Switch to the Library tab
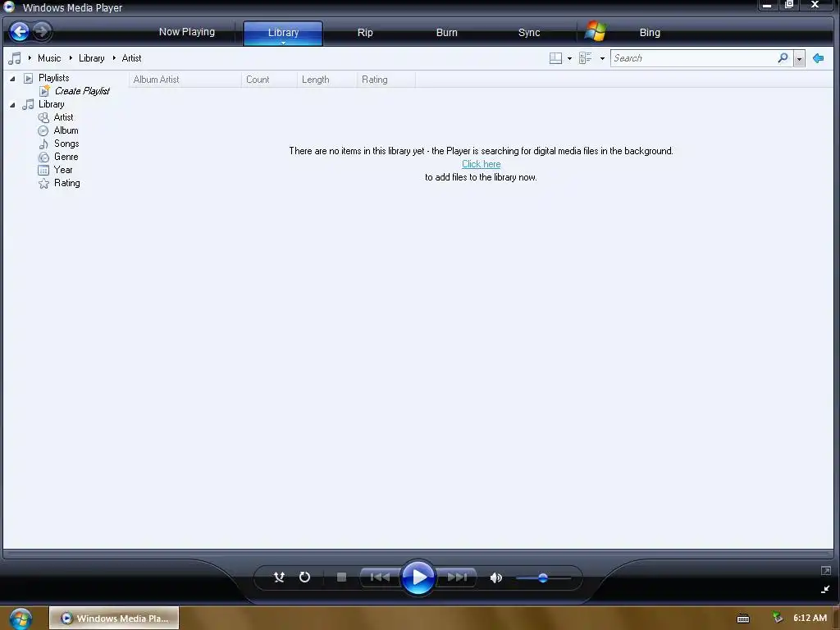 [x=283, y=32]
